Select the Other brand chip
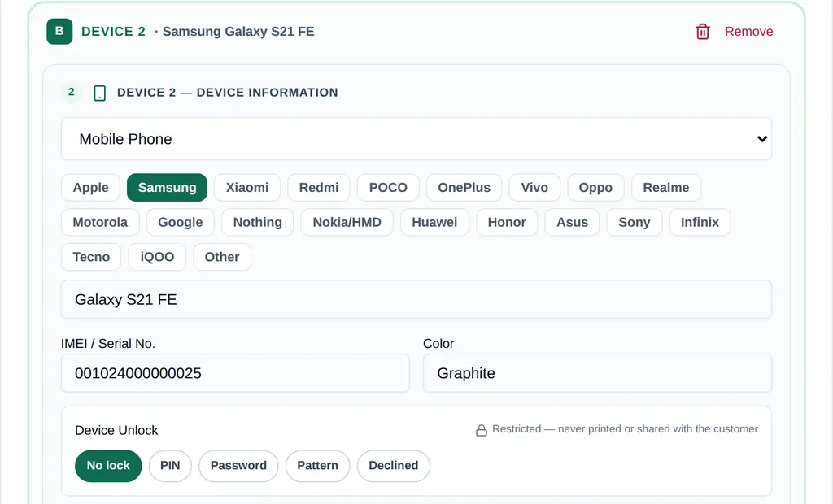Image resolution: width=833 pixels, height=504 pixels. tap(222, 257)
